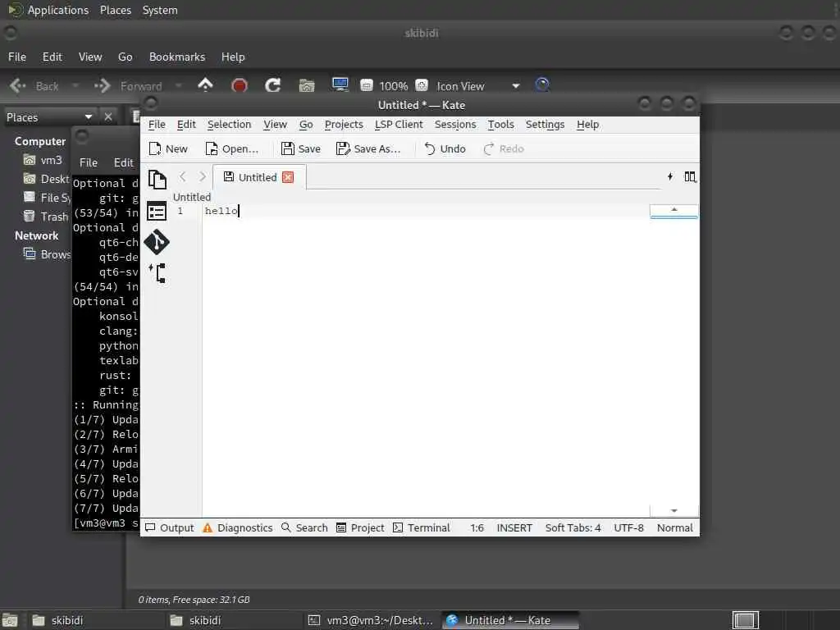
Task: Open the Documents sidebar icon in Kate
Action: point(157,180)
